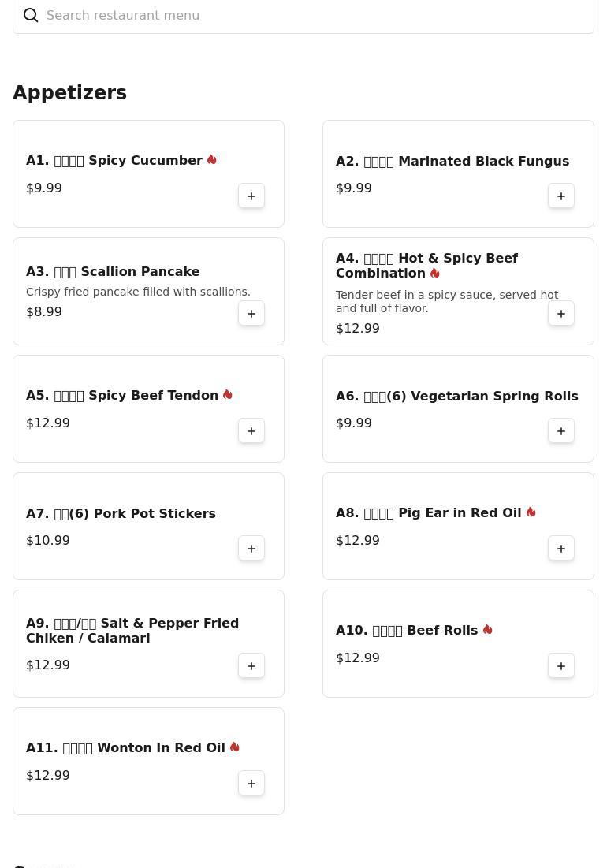Add Spicy Beef Tendon to cart
607x868 pixels.
pos(251,431)
